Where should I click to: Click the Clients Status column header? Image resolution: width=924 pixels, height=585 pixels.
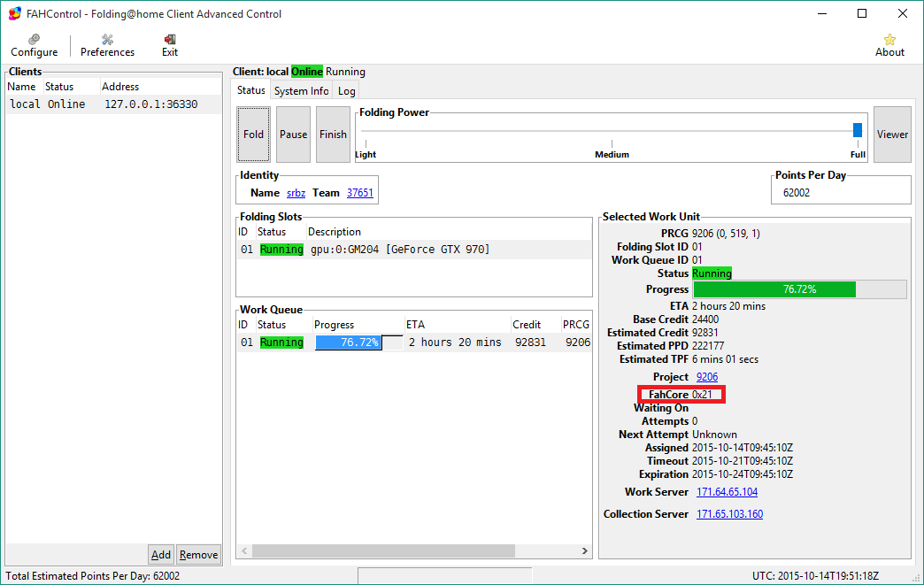(x=71, y=87)
